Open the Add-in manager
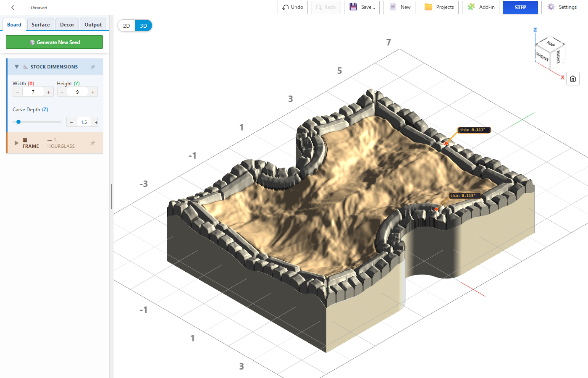Screen dimensions: 588x378 481,8
